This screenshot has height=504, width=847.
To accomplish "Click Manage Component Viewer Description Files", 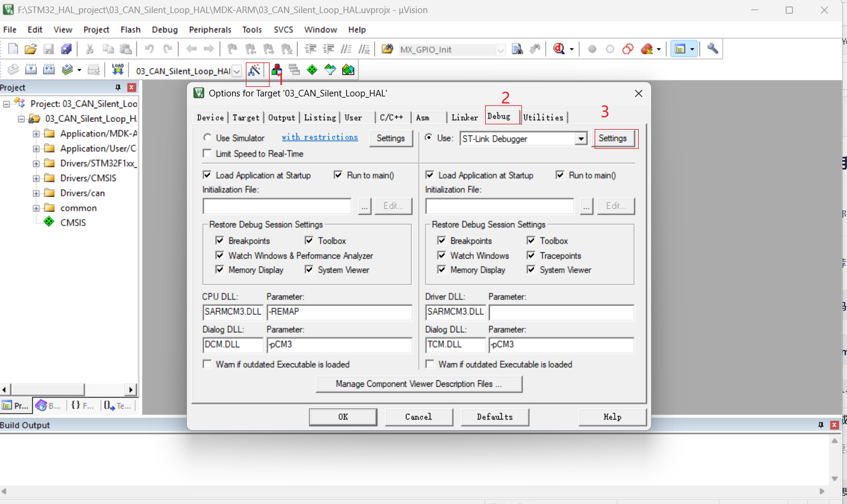I will pos(418,384).
